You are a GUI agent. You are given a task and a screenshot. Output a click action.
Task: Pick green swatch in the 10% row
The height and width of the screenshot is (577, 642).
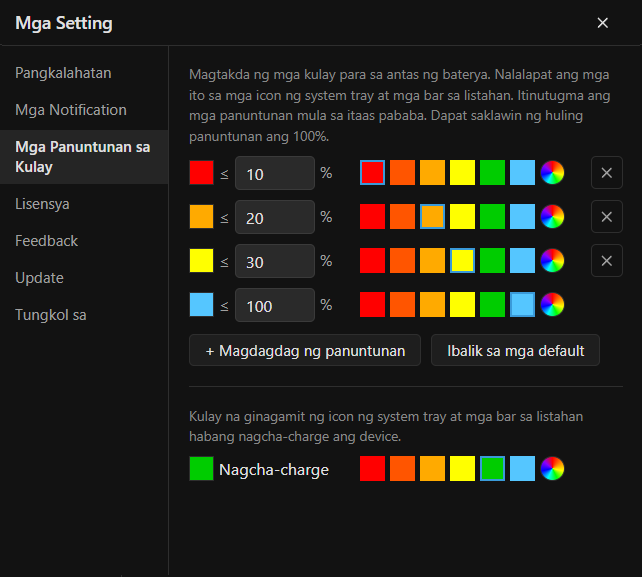point(492,172)
